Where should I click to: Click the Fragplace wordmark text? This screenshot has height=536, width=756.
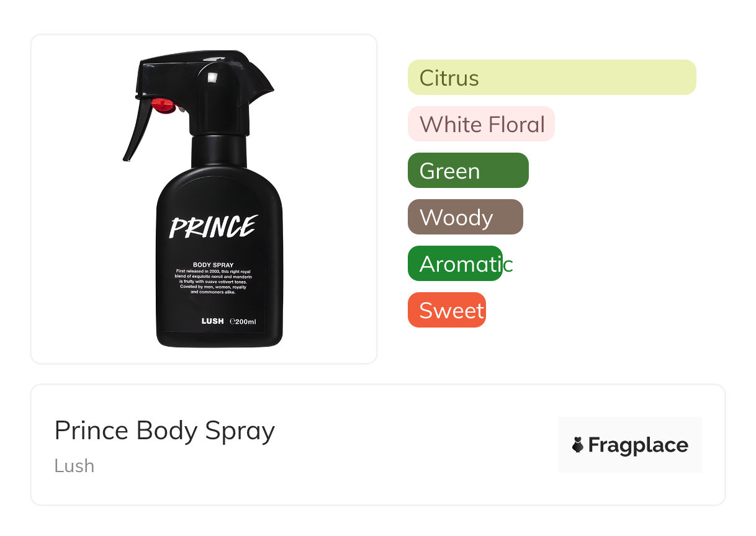click(x=637, y=445)
